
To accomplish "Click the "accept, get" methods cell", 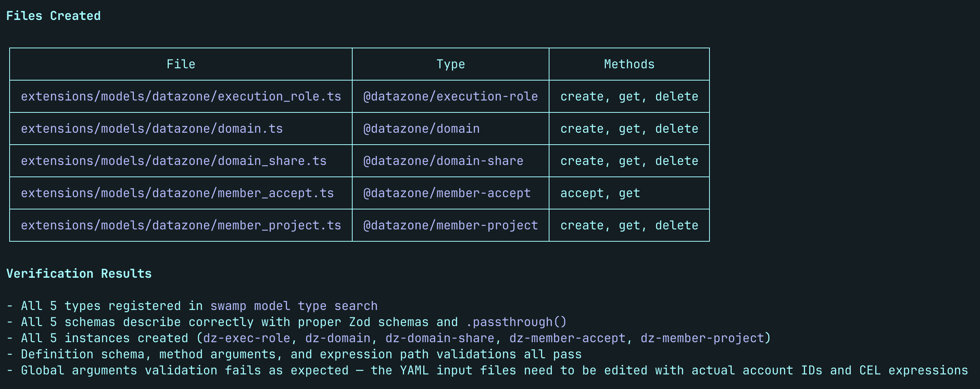I will (600, 193).
